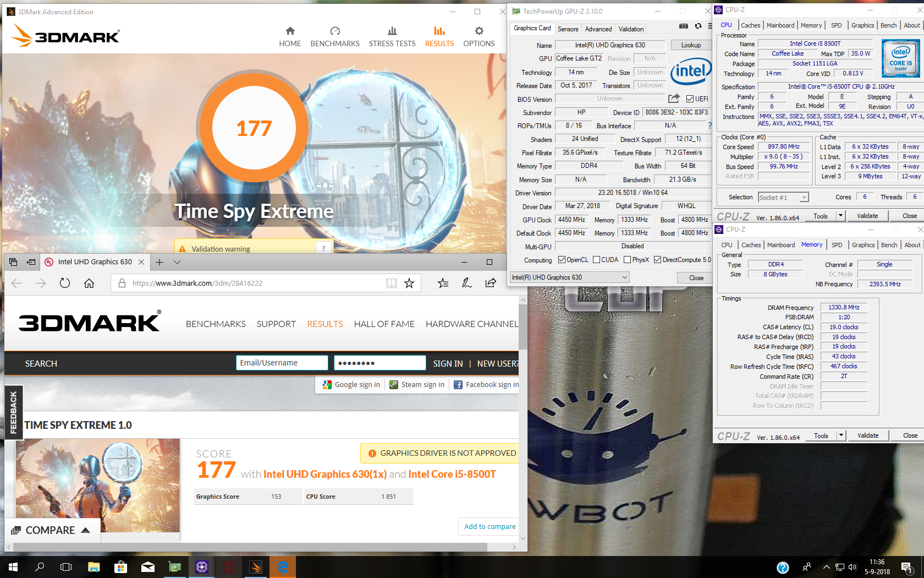This screenshot has height=578, width=924.
Task: Open HOME in 3DMark navigation
Action: point(290,37)
